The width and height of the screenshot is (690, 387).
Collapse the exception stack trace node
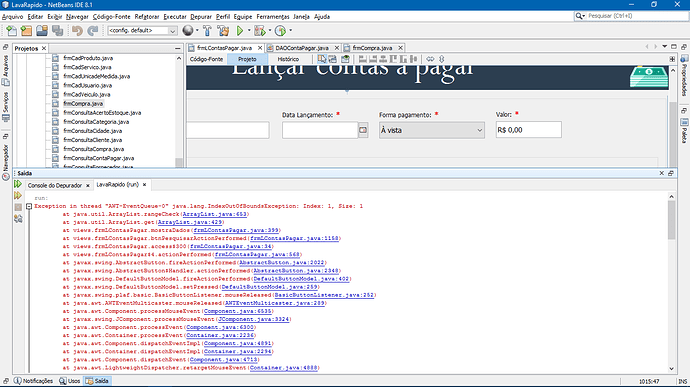tap(29, 206)
